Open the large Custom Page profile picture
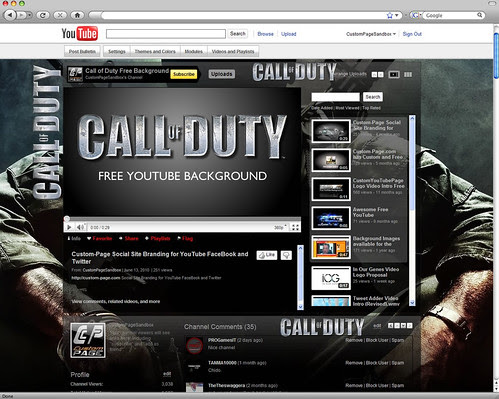Image resolution: width=499 pixels, height=399 pixels. (88, 340)
